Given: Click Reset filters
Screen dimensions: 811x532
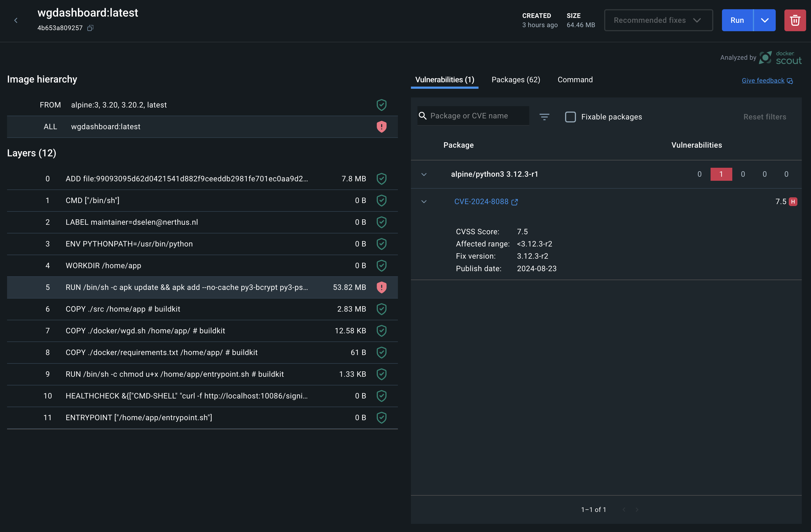Looking at the screenshot, I should pos(765,117).
